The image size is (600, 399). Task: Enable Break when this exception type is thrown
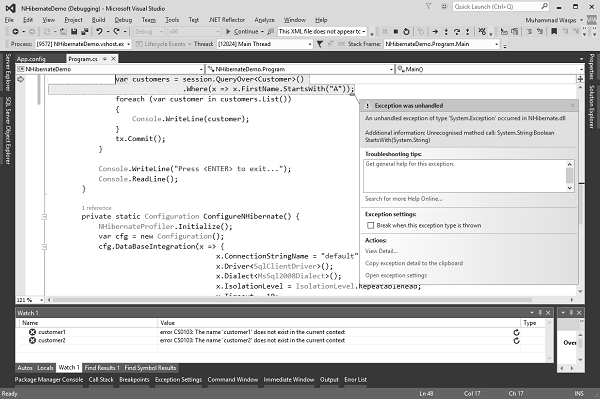coord(370,225)
